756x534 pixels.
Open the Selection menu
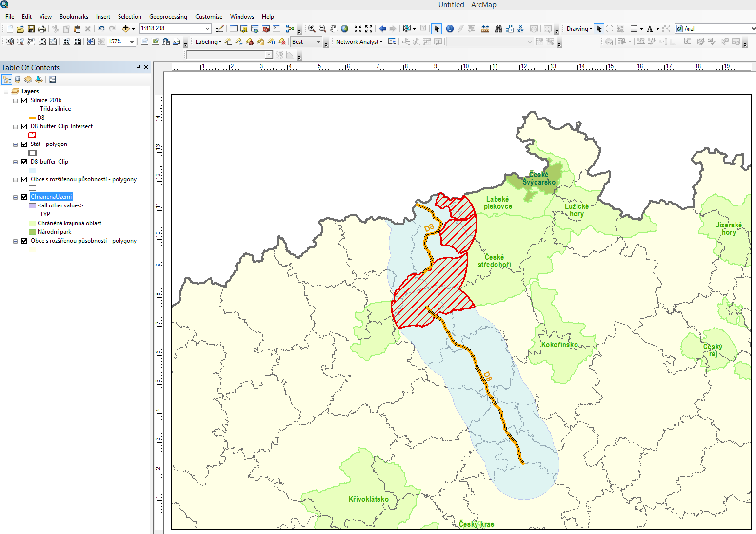tap(130, 17)
